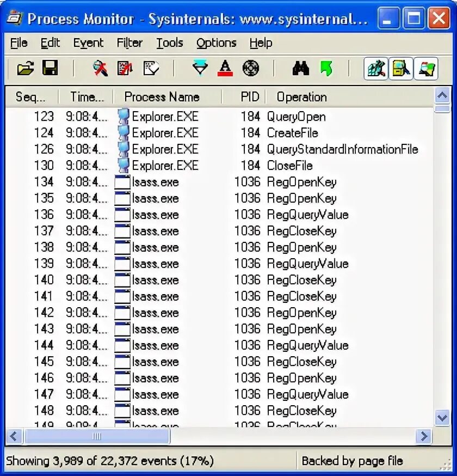
Task: Select sequence 137 RegCloseKey row
Action: click(220, 231)
